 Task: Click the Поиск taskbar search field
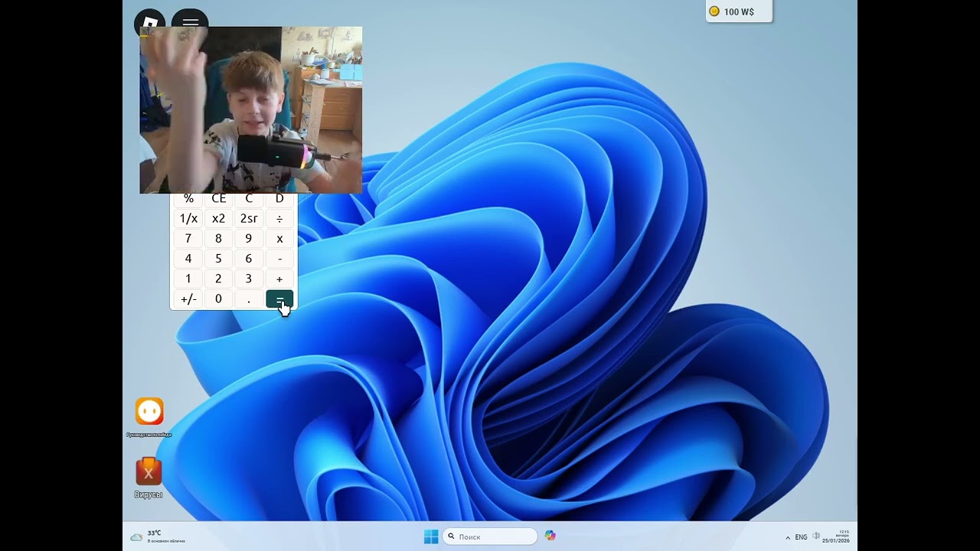click(x=490, y=536)
